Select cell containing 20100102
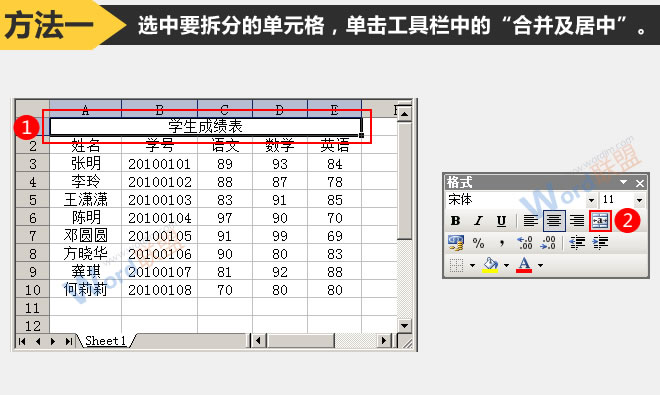Screen dimensions: 660x395 [160, 181]
